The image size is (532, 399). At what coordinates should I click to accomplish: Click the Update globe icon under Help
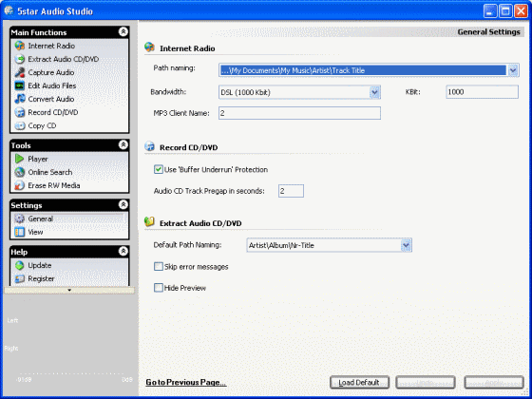click(20, 265)
